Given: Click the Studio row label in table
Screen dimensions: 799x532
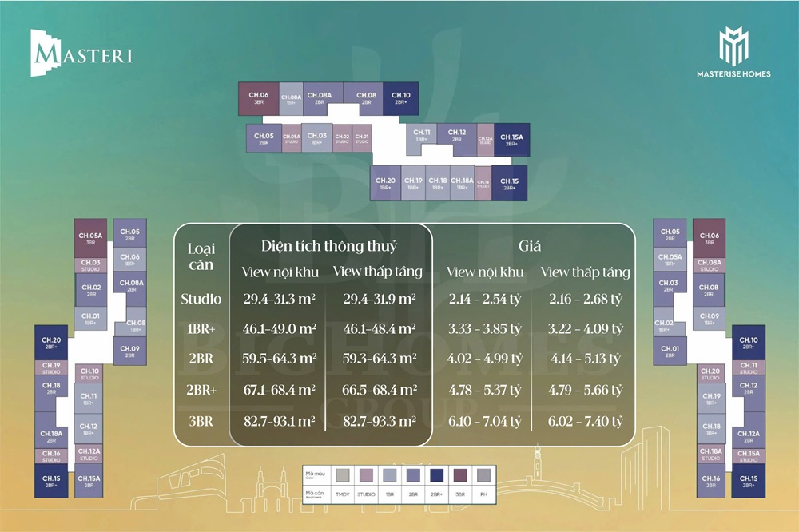Looking at the screenshot, I should [x=201, y=299].
